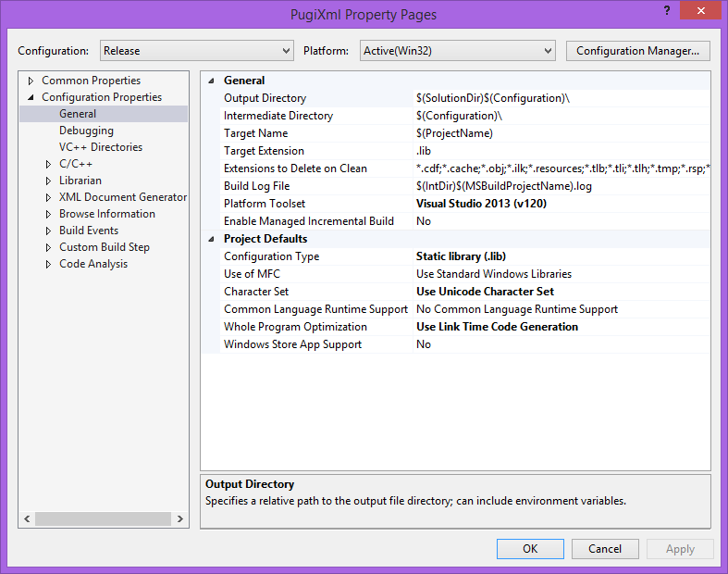The width and height of the screenshot is (728, 574).
Task: Expand the XML Document Generator node arrow
Action: click(x=48, y=197)
